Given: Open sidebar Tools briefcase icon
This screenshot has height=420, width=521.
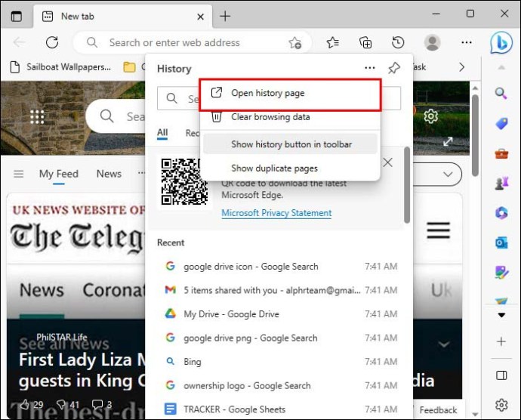Looking at the screenshot, I should click(x=501, y=154).
